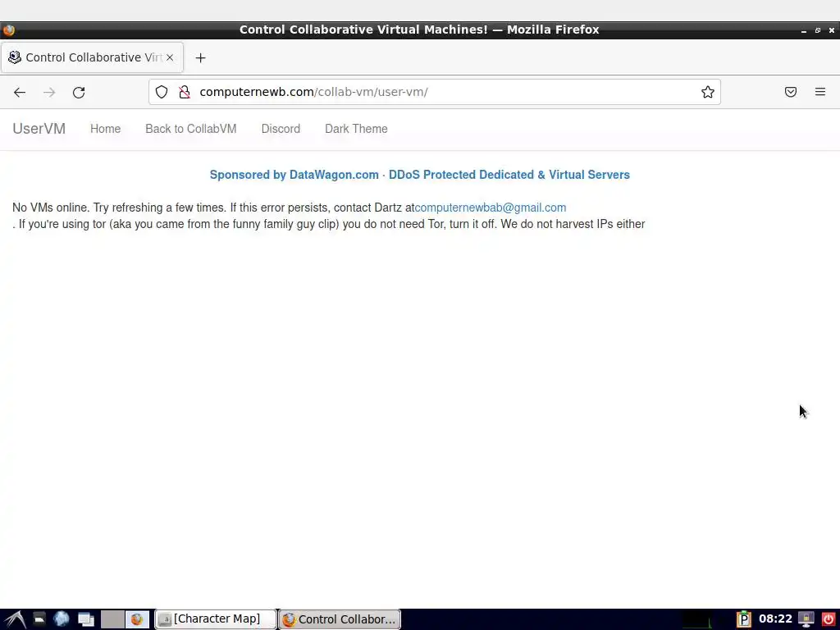The height and width of the screenshot is (630, 840).
Task: Go to Home in the navbar
Action: 106,129
